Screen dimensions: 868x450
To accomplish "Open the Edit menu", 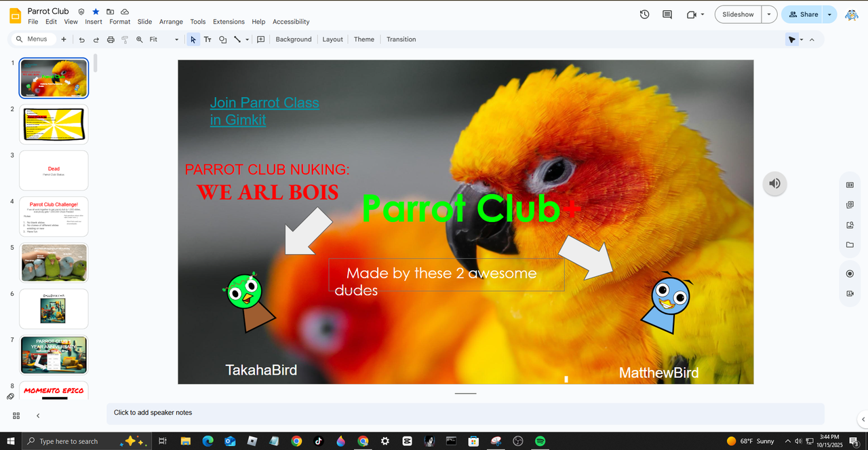I will click(52, 22).
